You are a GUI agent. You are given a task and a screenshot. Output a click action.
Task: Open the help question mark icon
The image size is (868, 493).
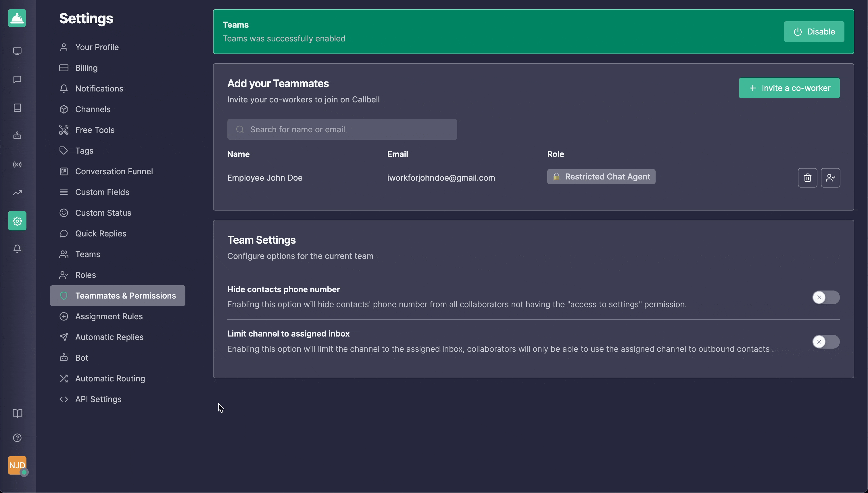click(17, 438)
